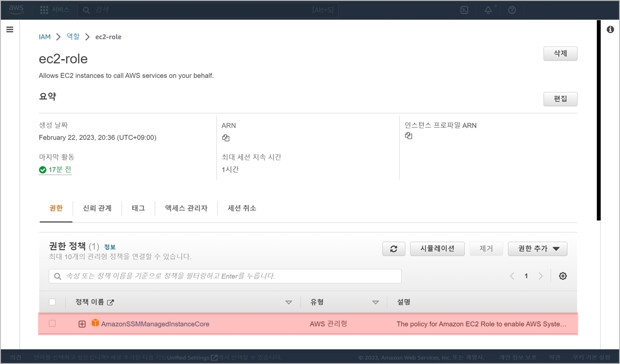Switch to the 태그 tab
The image size is (620, 364).
pyautogui.click(x=138, y=208)
